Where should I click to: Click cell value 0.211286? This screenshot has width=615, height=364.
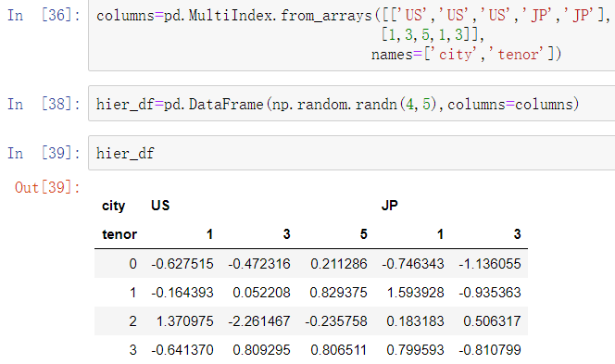click(339, 264)
